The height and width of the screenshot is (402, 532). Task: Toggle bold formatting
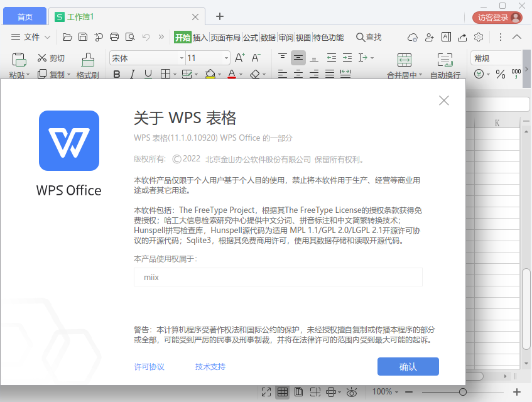coord(116,74)
